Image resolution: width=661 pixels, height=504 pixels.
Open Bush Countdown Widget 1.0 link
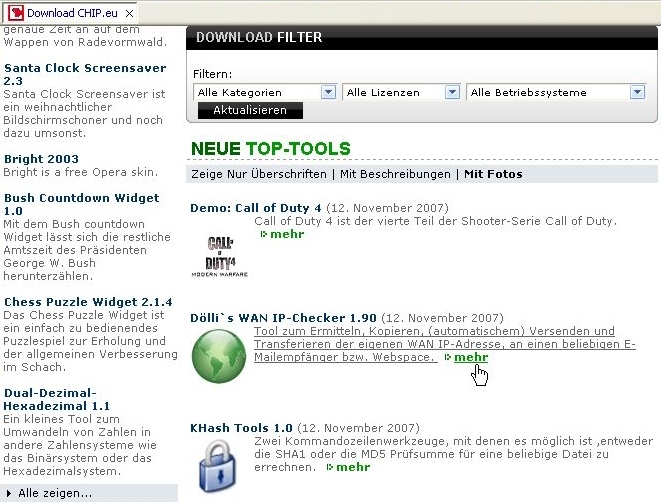[81, 204]
